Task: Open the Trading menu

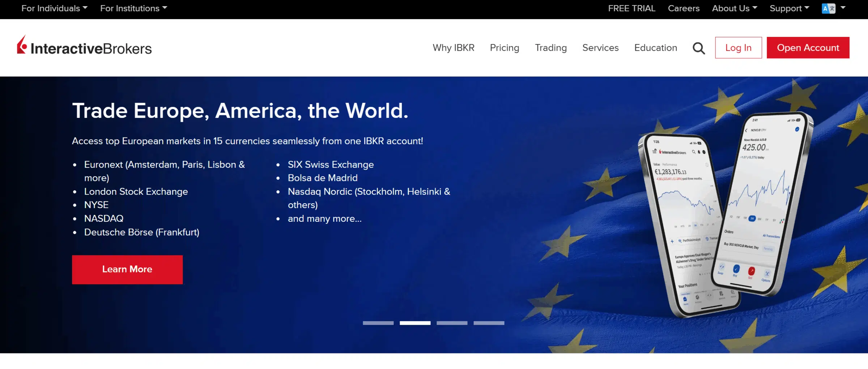Action: coord(551,48)
